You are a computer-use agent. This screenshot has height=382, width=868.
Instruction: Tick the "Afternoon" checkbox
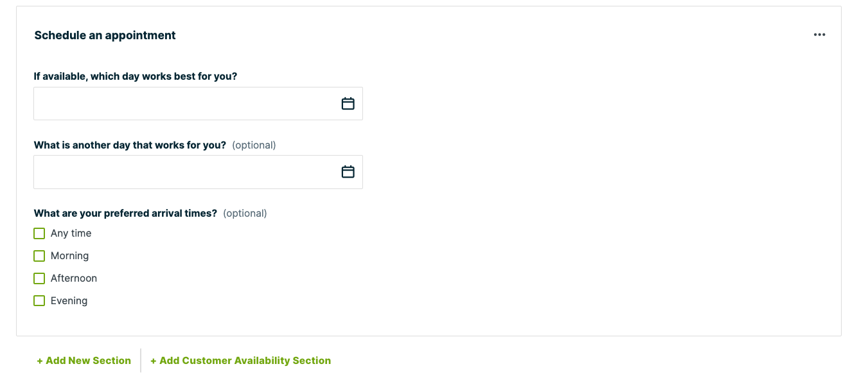[39, 278]
